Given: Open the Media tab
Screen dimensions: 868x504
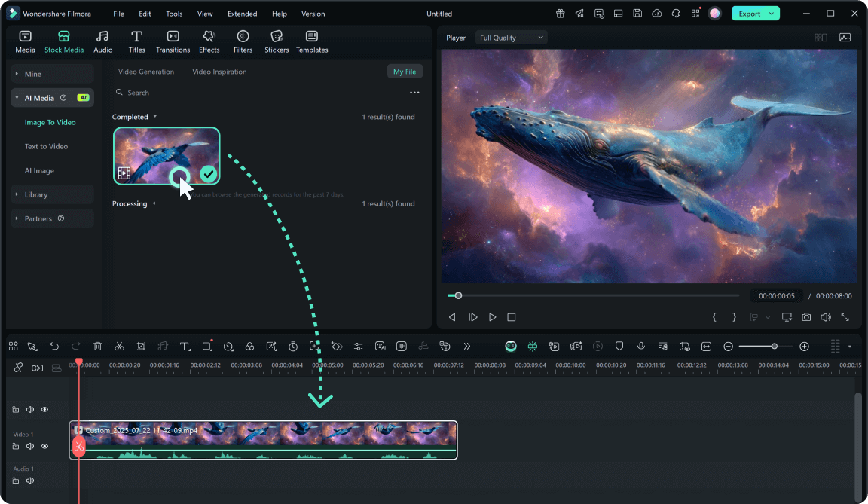Looking at the screenshot, I should tap(25, 41).
